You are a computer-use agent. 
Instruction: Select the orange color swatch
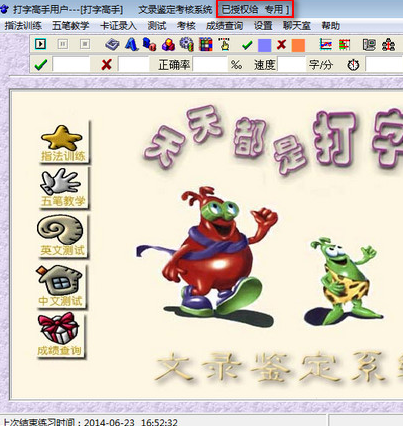pos(298,45)
